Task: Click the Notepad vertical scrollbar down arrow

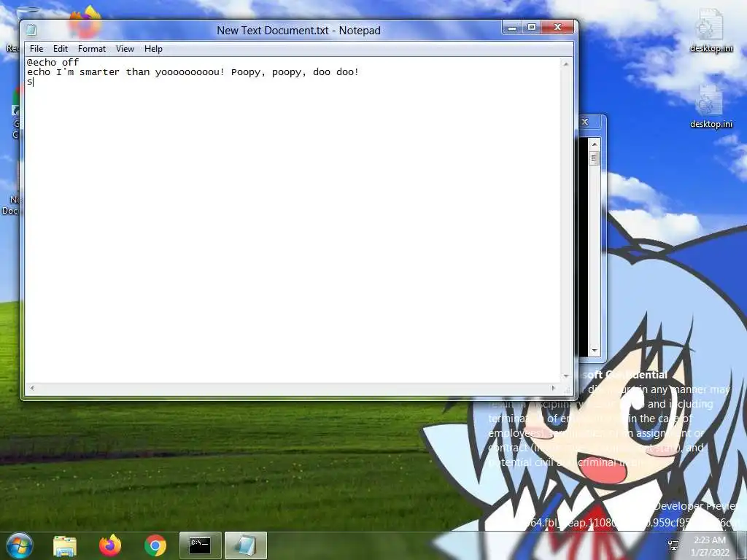Action: click(566, 376)
